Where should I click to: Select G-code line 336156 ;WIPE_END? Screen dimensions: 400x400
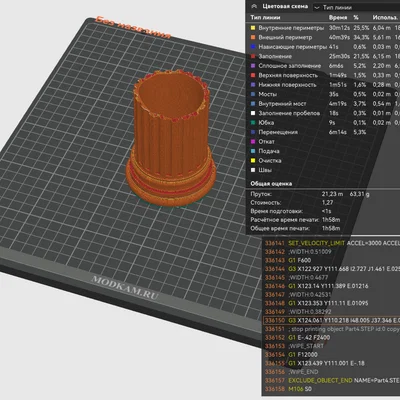tap(332, 372)
